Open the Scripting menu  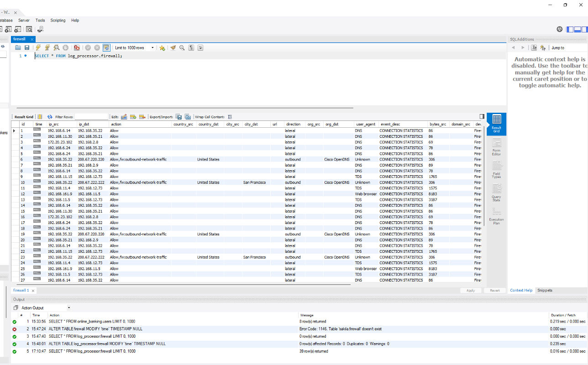click(58, 21)
